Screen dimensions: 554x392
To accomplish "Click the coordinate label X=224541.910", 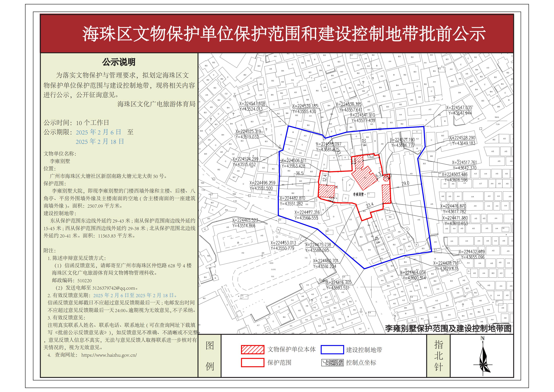I will (362, 115).
